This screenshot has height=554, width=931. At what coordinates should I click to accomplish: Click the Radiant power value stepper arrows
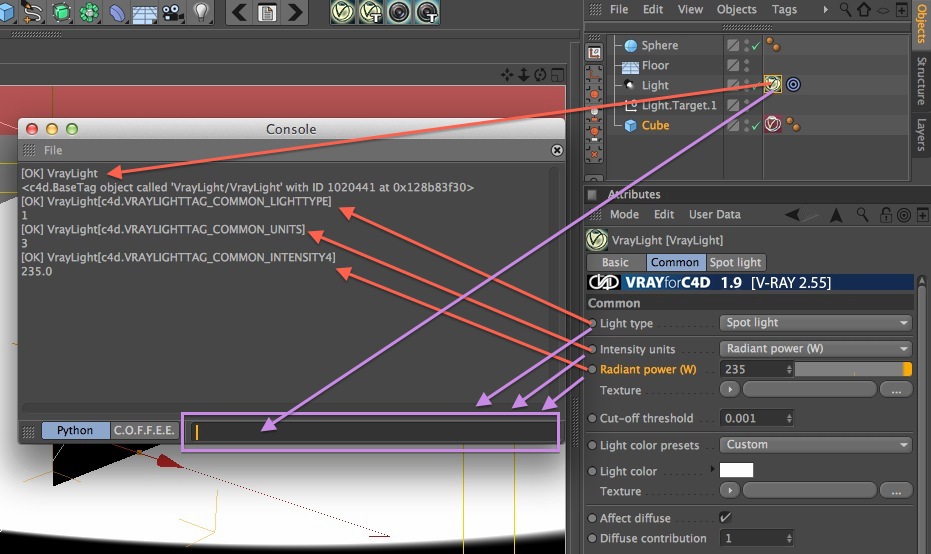click(789, 369)
